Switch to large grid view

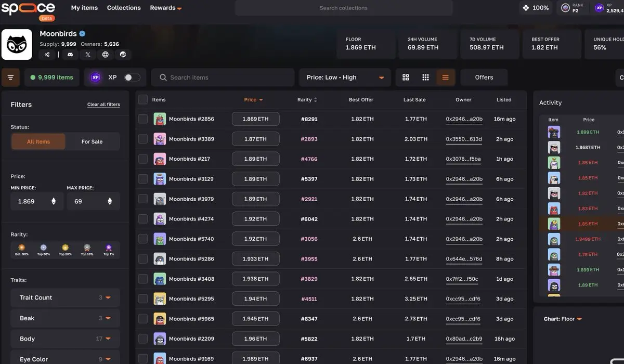click(x=406, y=77)
